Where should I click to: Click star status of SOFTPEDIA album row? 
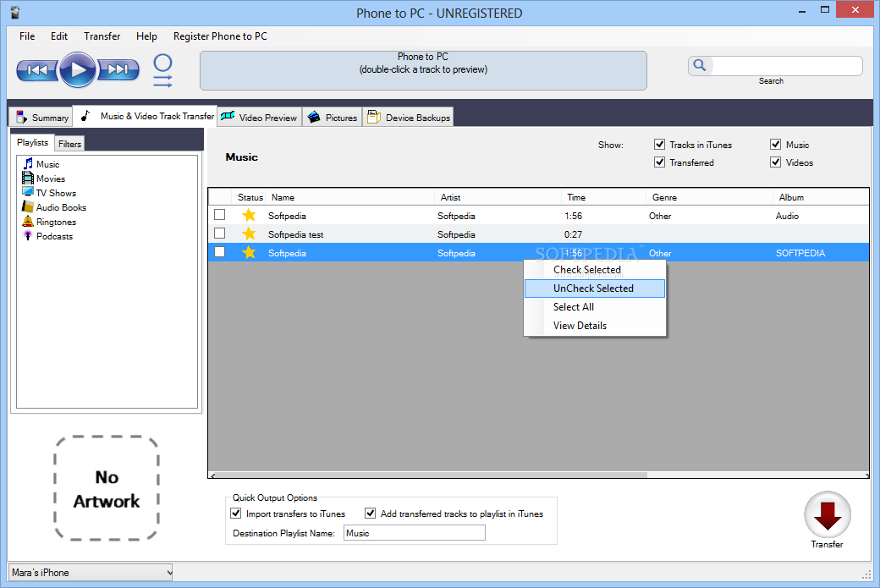coord(249,252)
